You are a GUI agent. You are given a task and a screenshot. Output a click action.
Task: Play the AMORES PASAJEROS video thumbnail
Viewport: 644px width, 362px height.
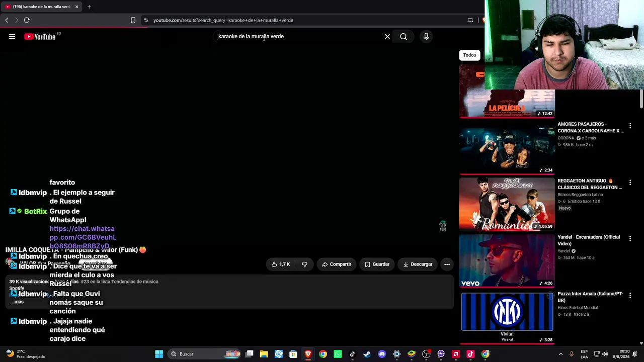507,148
